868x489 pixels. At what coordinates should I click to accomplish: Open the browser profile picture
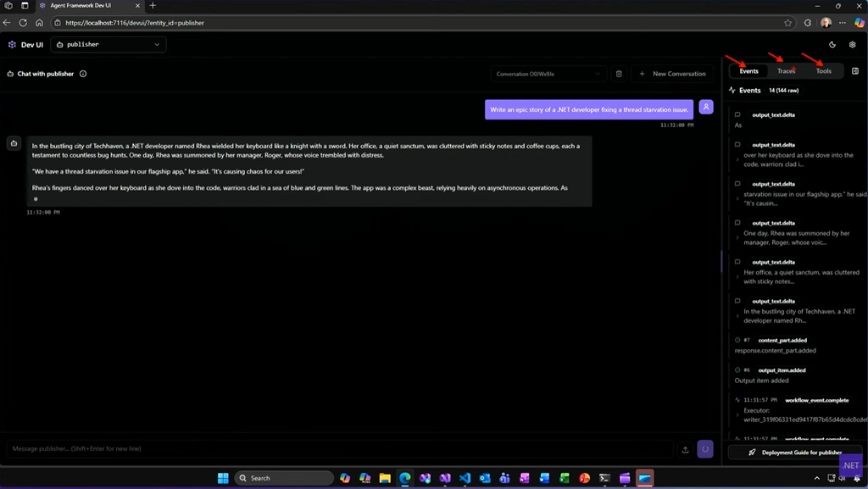coord(826,23)
